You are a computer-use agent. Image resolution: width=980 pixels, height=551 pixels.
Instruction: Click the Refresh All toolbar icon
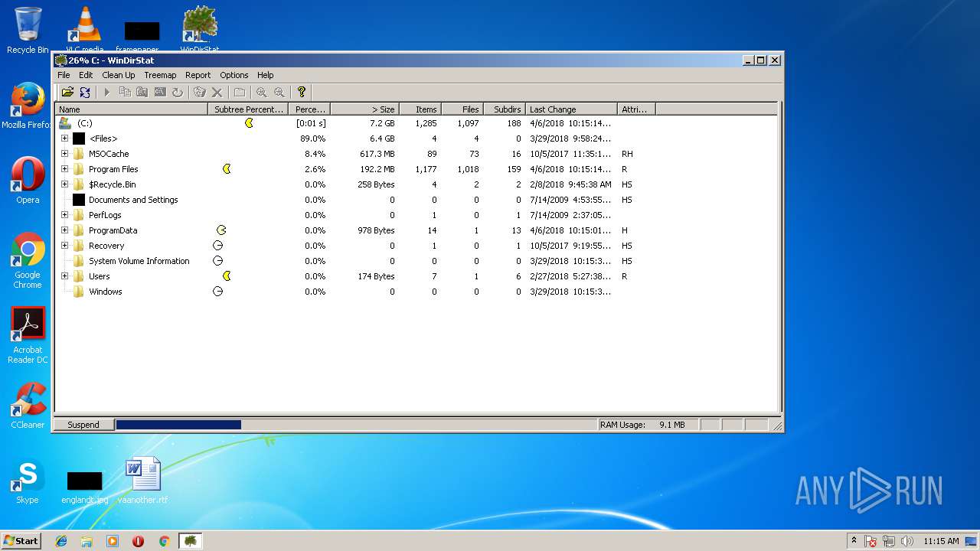click(85, 92)
